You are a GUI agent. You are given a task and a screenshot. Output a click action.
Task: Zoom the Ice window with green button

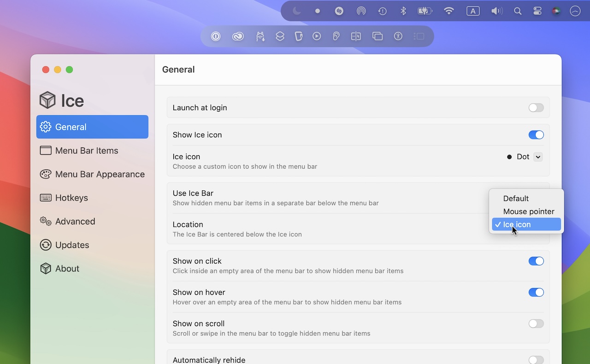[x=69, y=70]
